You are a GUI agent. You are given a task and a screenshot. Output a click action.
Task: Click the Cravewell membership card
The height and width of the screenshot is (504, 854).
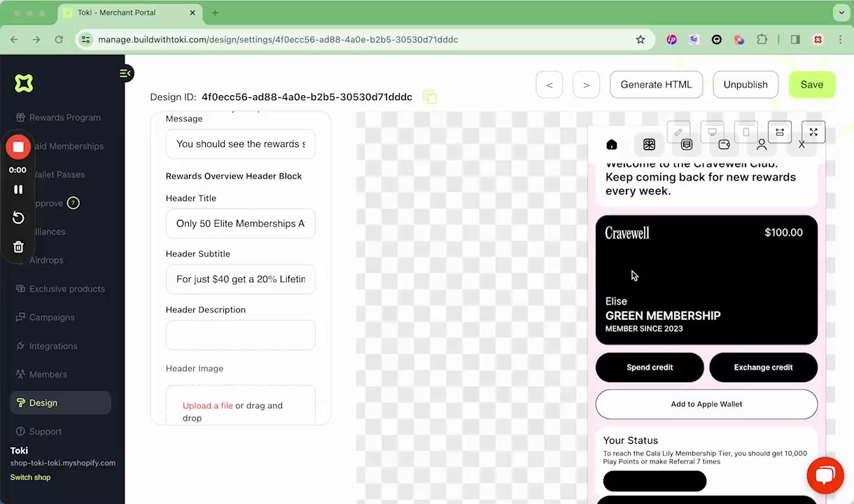tap(706, 280)
